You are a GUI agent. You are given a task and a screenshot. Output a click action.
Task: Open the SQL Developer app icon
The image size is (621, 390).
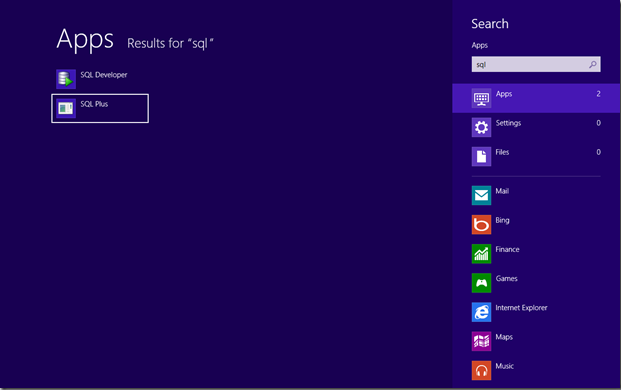click(x=66, y=79)
